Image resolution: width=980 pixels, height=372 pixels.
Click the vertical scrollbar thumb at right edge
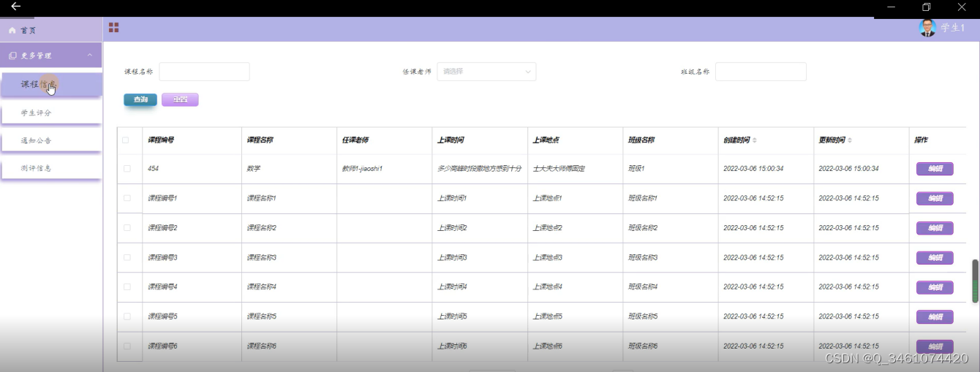pyautogui.click(x=975, y=281)
